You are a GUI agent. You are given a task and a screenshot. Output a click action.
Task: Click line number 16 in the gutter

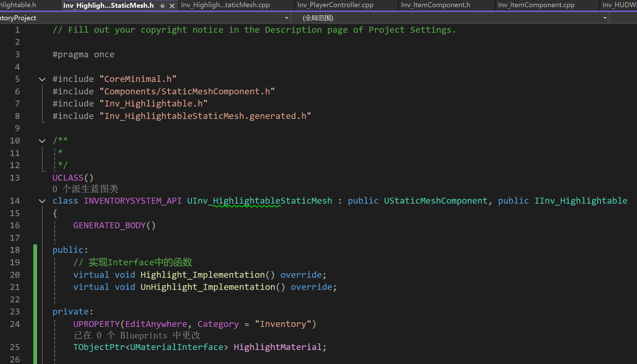click(x=15, y=225)
